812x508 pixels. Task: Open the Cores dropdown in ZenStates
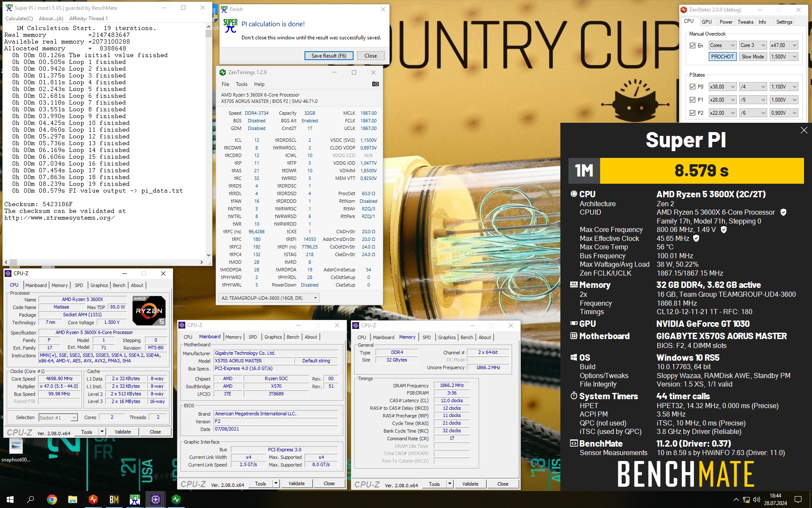pos(723,45)
